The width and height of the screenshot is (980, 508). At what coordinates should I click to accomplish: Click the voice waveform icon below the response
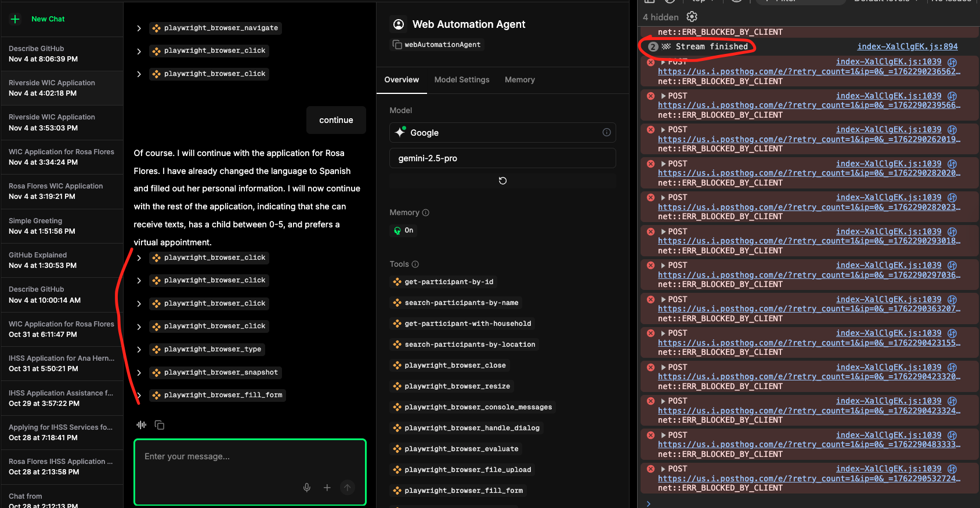point(141,425)
